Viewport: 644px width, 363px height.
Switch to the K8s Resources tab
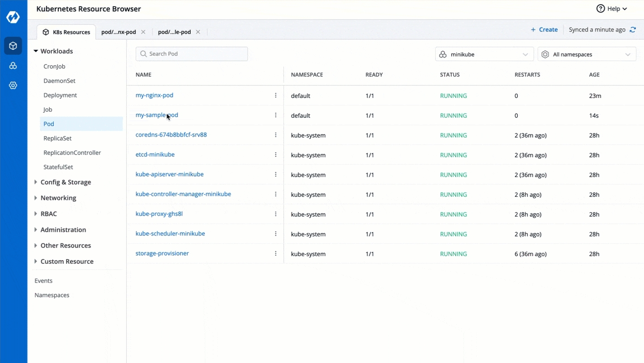coord(66,32)
